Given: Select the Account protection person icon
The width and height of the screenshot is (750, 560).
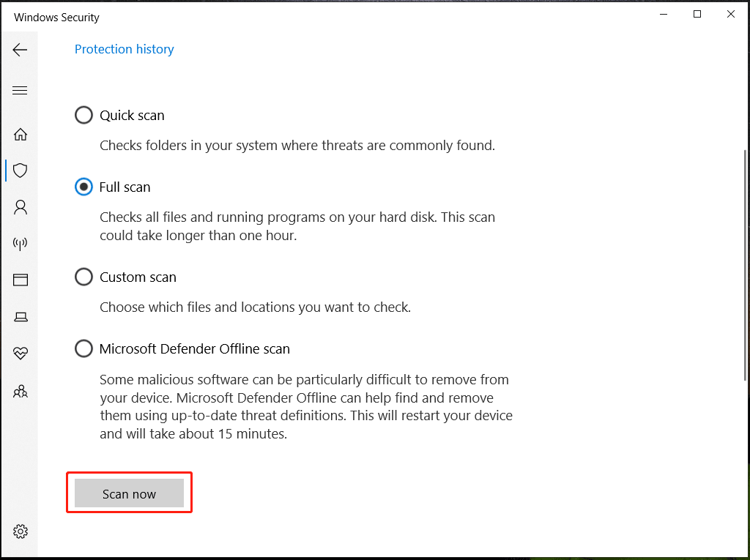Looking at the screenshot, I should pyautogui.click(x=20, y=206).
